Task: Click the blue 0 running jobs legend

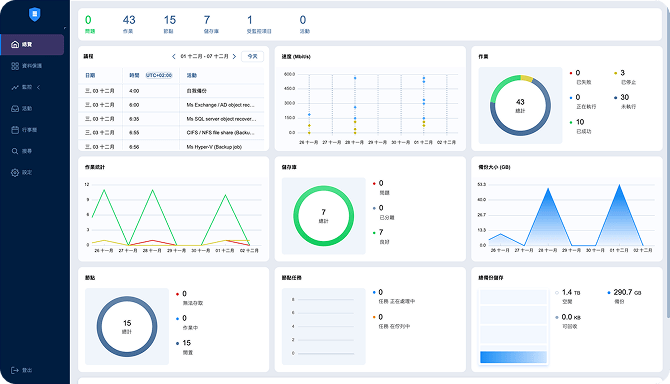Action: (583, 102)
